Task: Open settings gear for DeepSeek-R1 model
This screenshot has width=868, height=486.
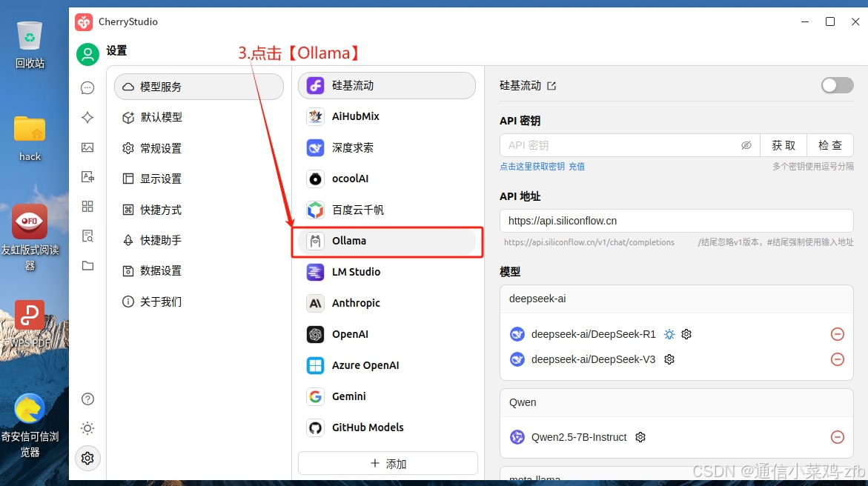Action: click(686, 334)
